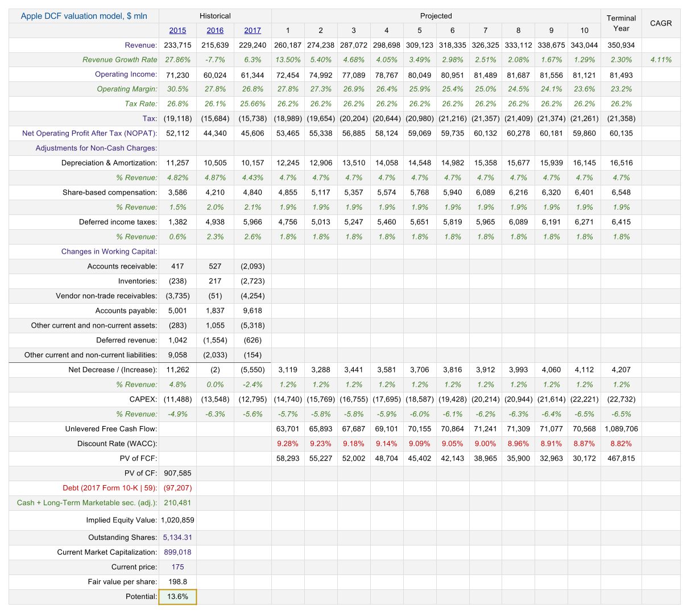Select the Implied Equity Value 1,020,859 cell
The height and width of the screenshot is (616, 687).
point(177,520)
